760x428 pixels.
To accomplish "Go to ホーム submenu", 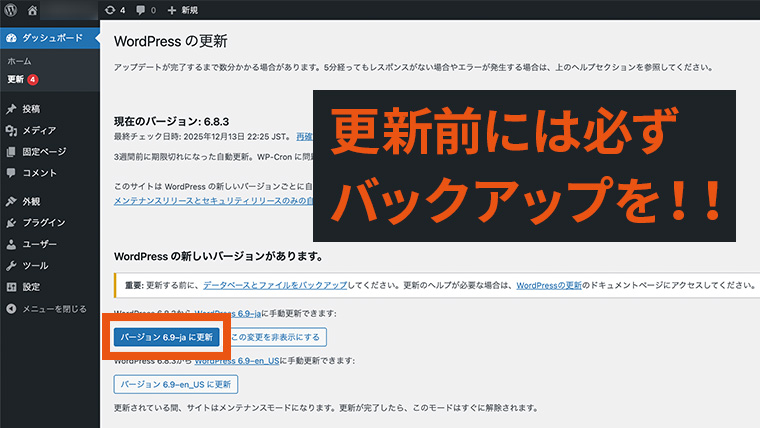I will click(19, 61).
